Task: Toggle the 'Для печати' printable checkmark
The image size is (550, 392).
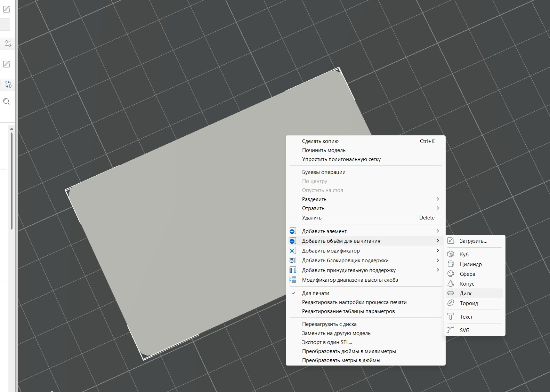Action: click(x=293, y=293)
